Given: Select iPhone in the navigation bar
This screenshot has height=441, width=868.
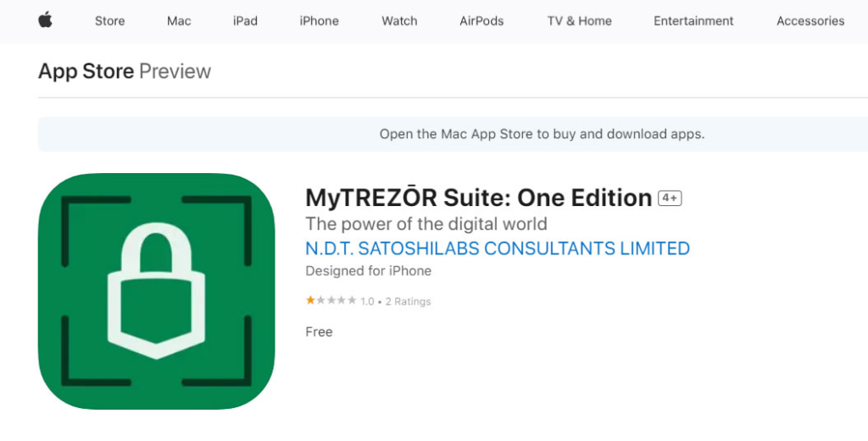Looking at the screenshot, I should [319, 21].
